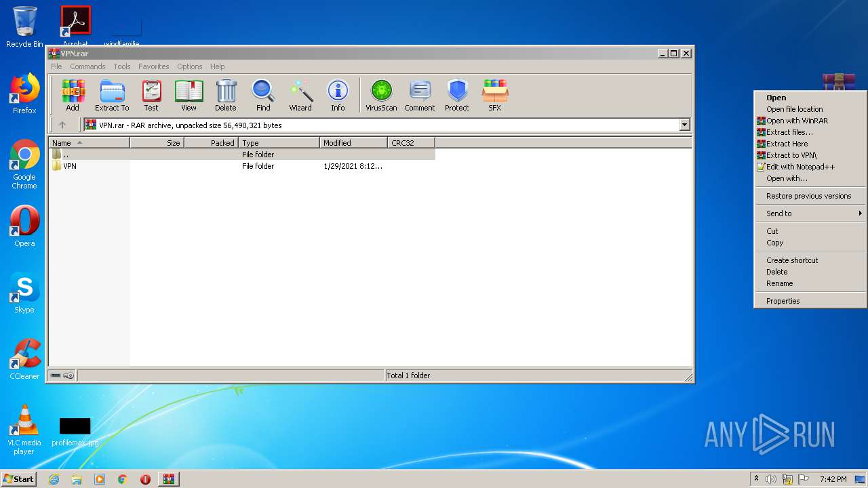Select Open with WinRAR entry
The image size is (868, 488).
(810, 121)
